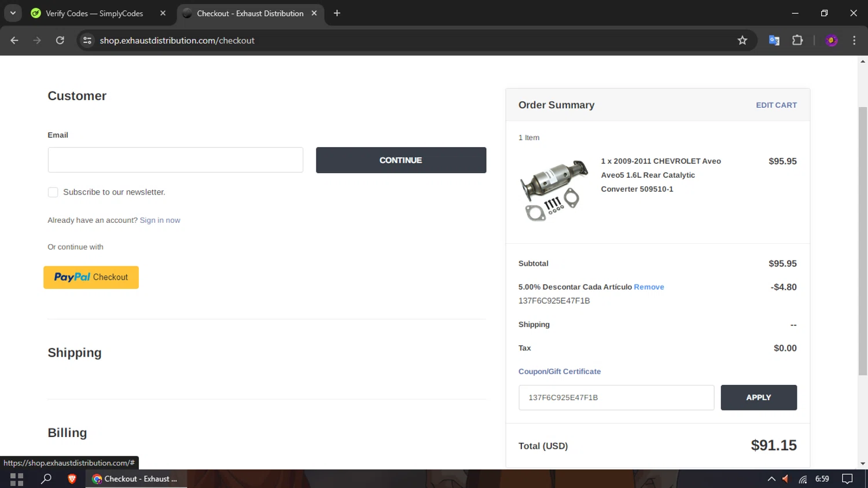
Task: Click the Billing section heading
Action: 67,432
